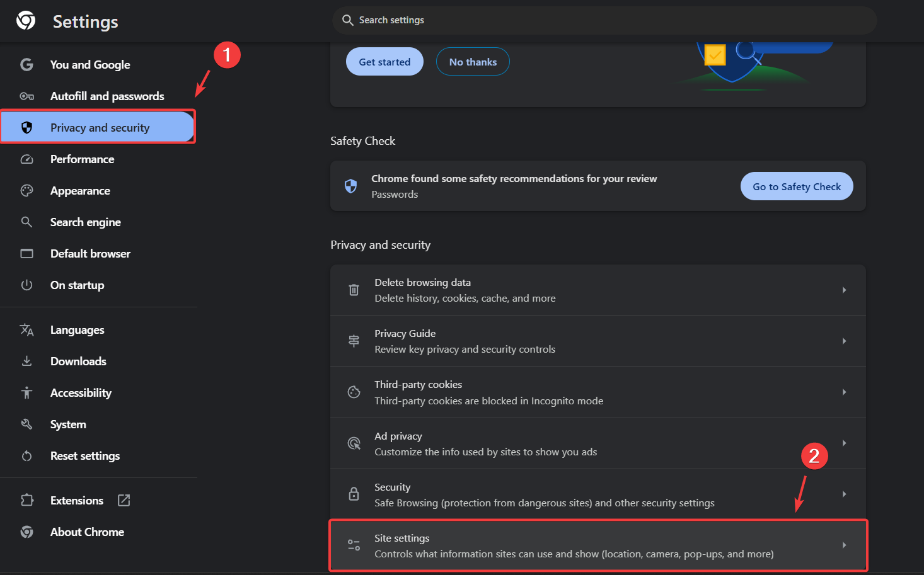Click the power icon for On startup
The width and height of the screenshot is (924, 575).
(x=26, y=285)
